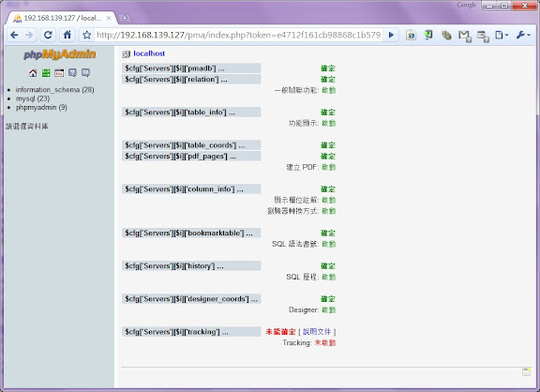
Task: Reload the page with refresh button
Action: (48, 35)
